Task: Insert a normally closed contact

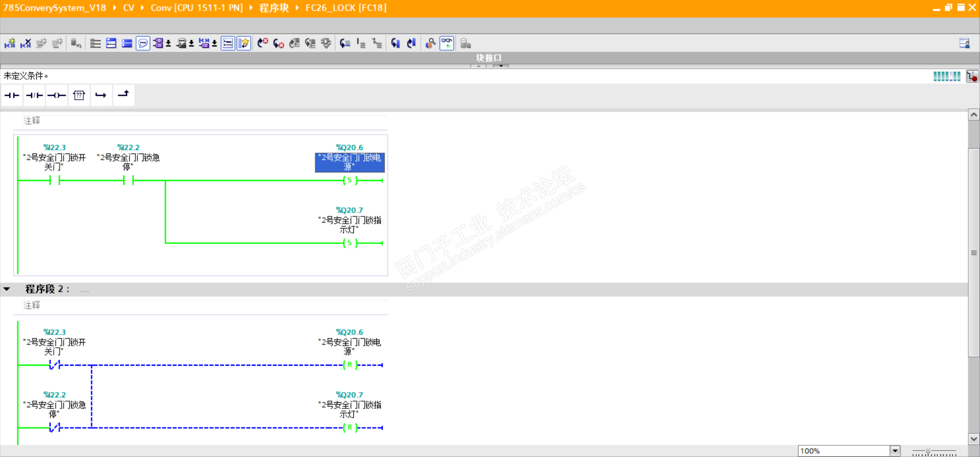Action: (x=34, y=96)
